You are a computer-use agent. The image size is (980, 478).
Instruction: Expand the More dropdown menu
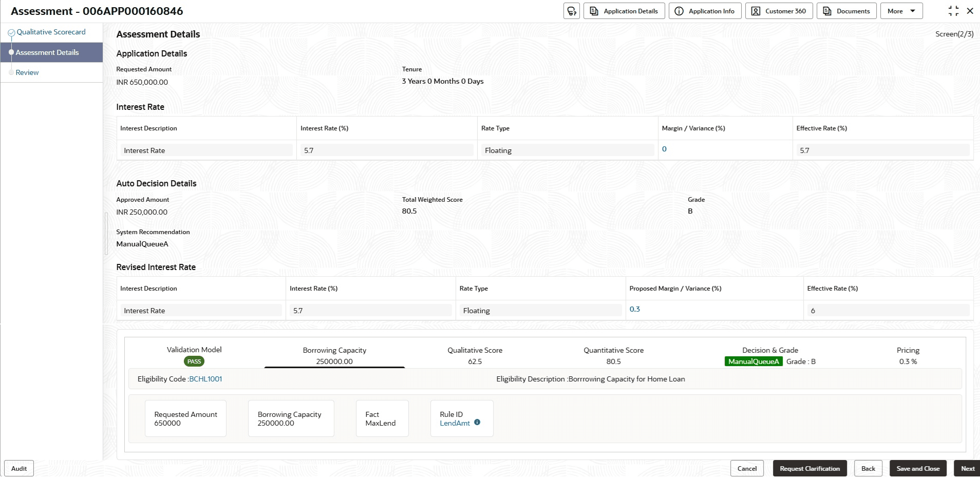[901, 11]
